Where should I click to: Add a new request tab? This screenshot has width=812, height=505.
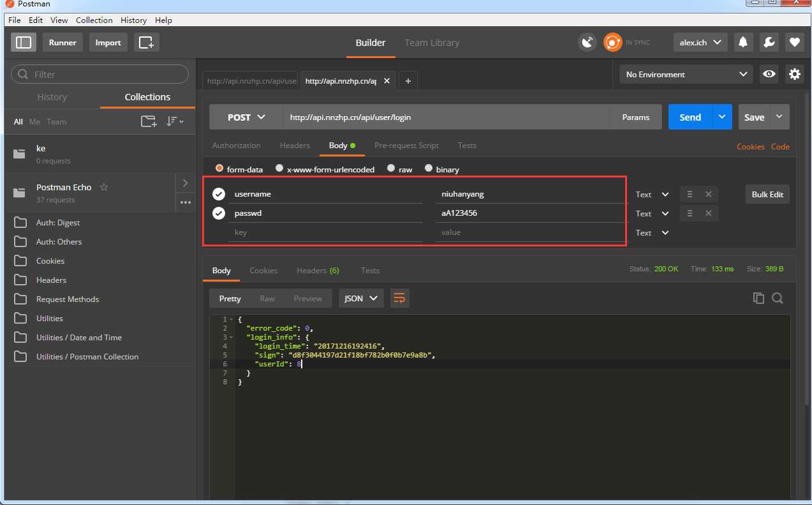pos(408,81)
